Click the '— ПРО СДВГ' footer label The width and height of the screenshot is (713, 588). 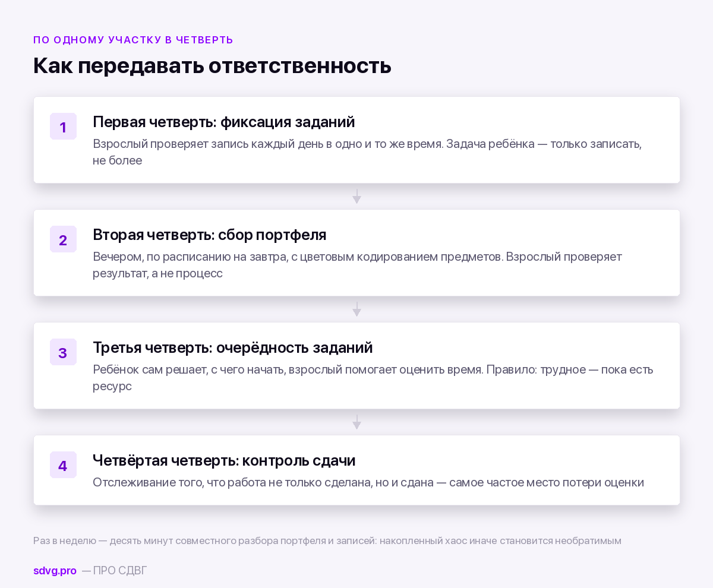(x=114, y=571)
